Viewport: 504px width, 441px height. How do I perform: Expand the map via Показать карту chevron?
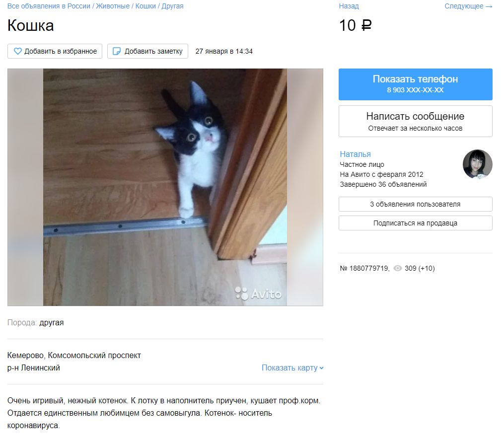click(322, 368)
